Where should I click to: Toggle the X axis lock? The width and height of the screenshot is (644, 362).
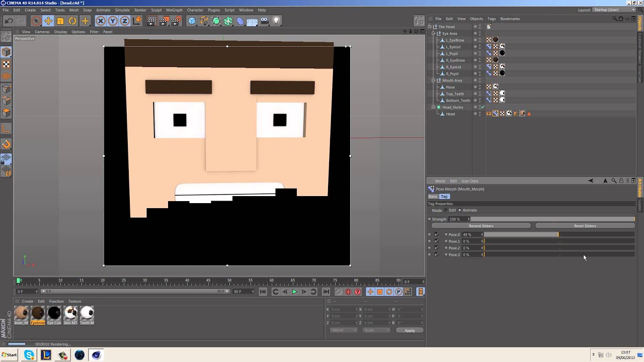(x=101, y=21)
